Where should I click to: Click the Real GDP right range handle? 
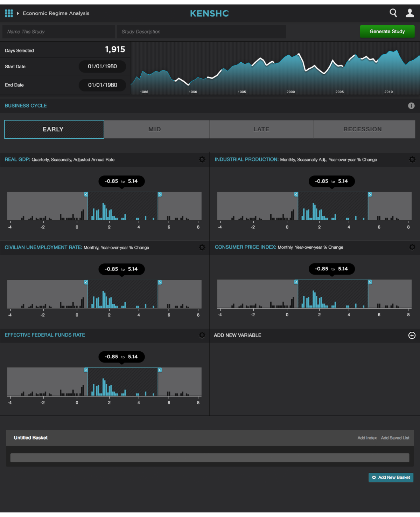tap(160, 194)
